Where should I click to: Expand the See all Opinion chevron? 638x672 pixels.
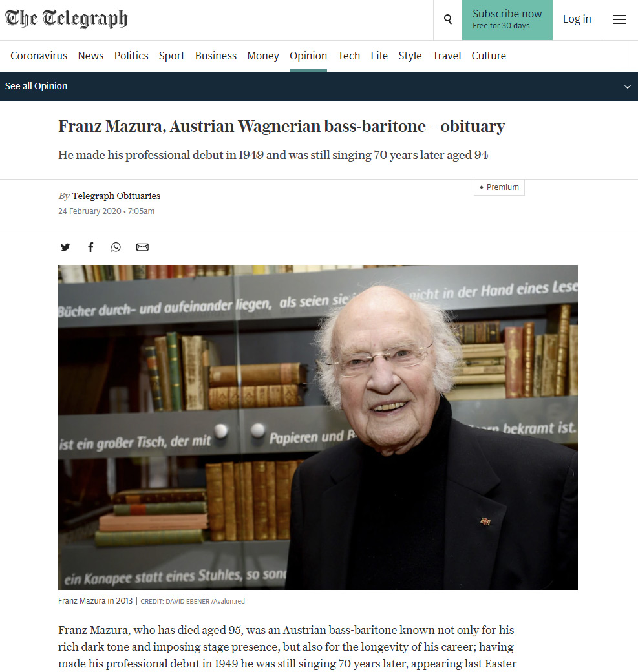[627, 87]
